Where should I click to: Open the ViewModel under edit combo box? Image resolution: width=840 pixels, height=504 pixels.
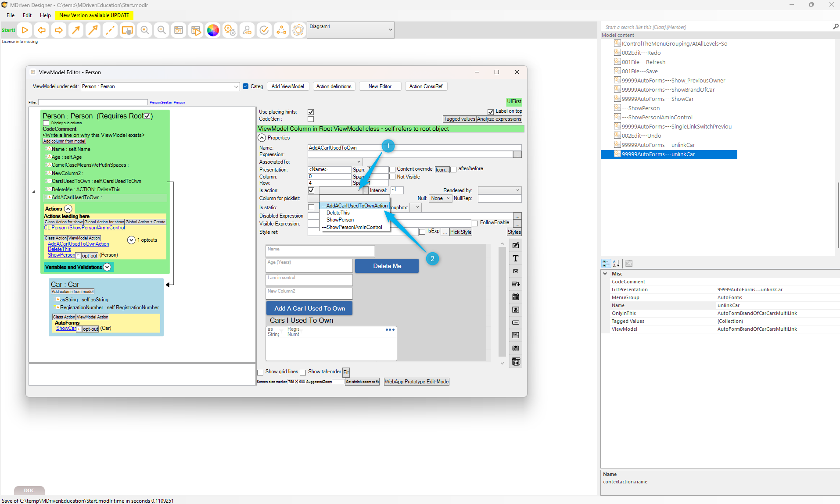click(x=160, y=86)
